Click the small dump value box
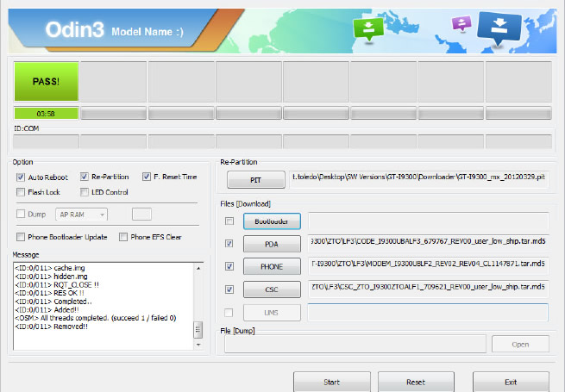The image size is (565, 392). [x=141, y=215]
